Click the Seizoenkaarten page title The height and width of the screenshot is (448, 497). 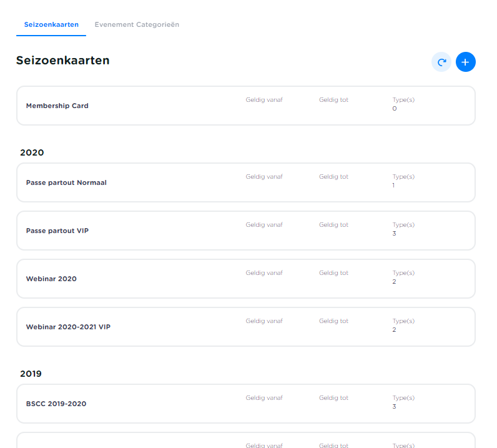click(x=62, y=61)
